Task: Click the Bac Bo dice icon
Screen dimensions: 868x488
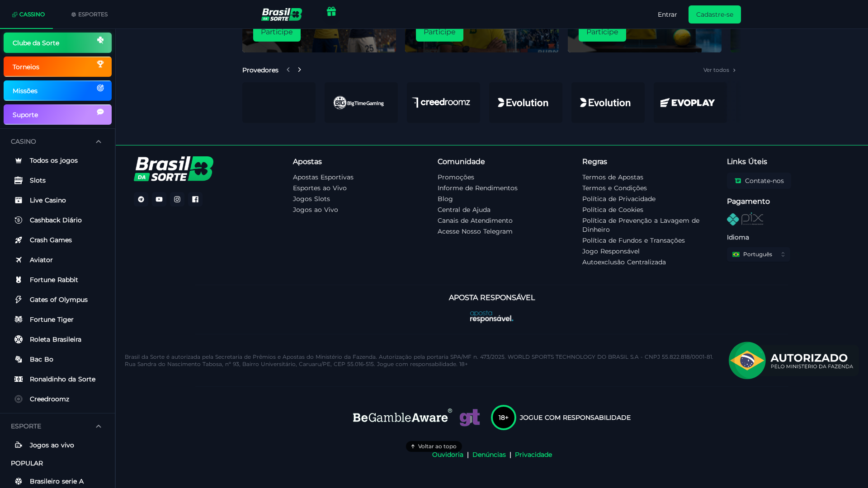Action: pyautogui.click(x=19, y=359)
